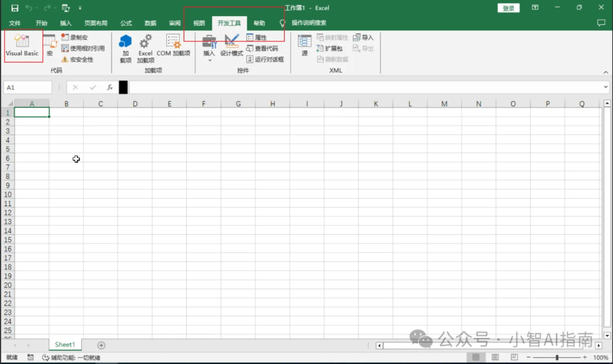Open the Visual Basic editor
This screenshot has height=364, width=613.
tap(22, 46)
